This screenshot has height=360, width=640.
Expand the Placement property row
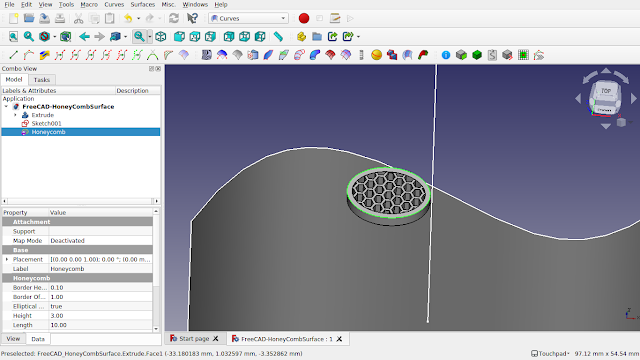(7, 259)
